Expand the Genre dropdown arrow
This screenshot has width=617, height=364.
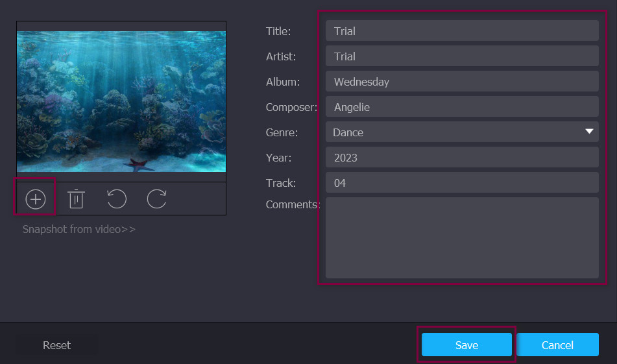pyautogui.click(x=589, y=132)
